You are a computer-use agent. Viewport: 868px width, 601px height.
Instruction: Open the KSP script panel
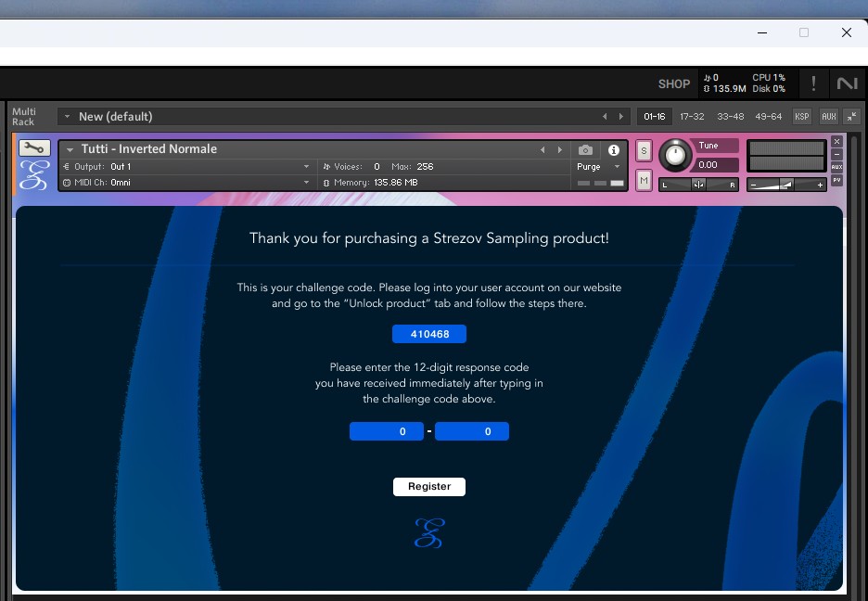pyautogui.click(x=801, y=117)
